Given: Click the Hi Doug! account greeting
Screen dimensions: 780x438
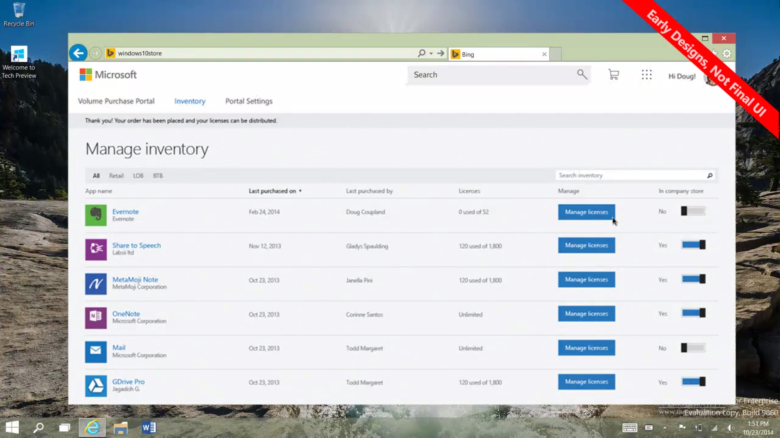Looking at the screenshot, I should [682, 76].
